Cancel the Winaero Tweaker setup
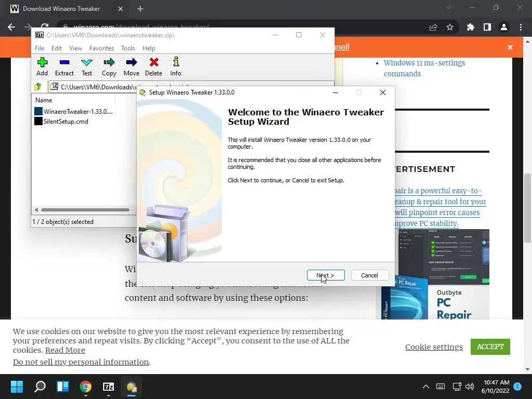The width and height of the screenshot is (532, 399). pyautogui.click(x=369, y=275)
